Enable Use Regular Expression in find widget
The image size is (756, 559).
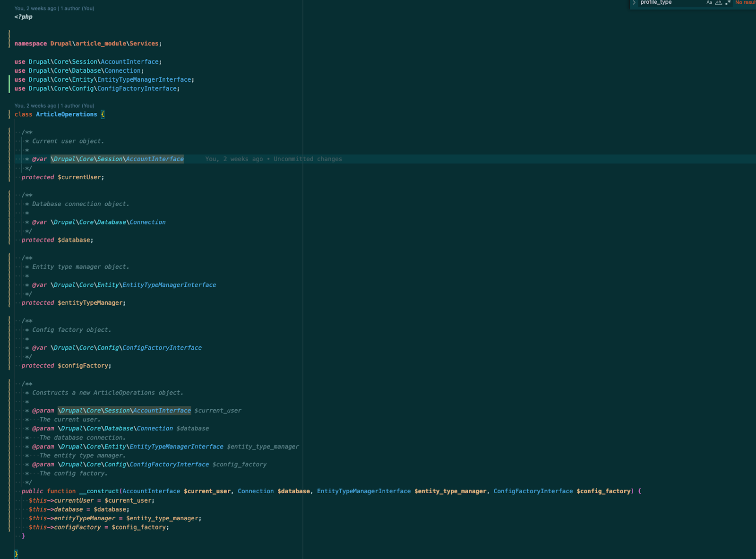coord(728,3)
